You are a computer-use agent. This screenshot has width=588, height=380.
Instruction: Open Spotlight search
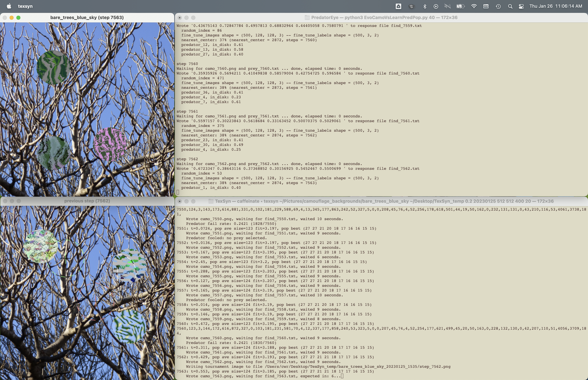coord(510,6)
